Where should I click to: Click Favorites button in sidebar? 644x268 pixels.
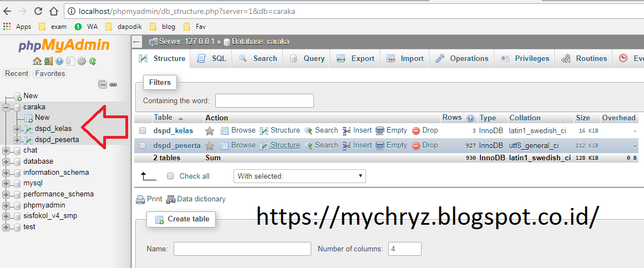point(50,74)
